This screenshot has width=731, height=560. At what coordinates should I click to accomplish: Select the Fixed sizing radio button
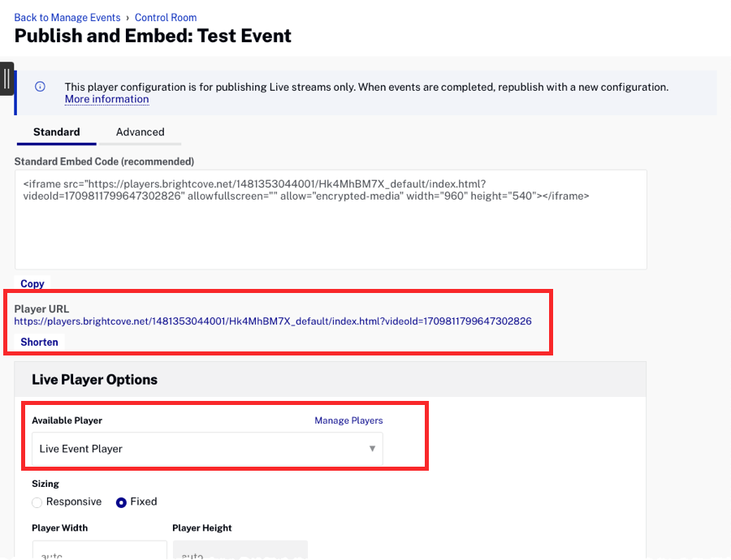[x=121, y=502]
